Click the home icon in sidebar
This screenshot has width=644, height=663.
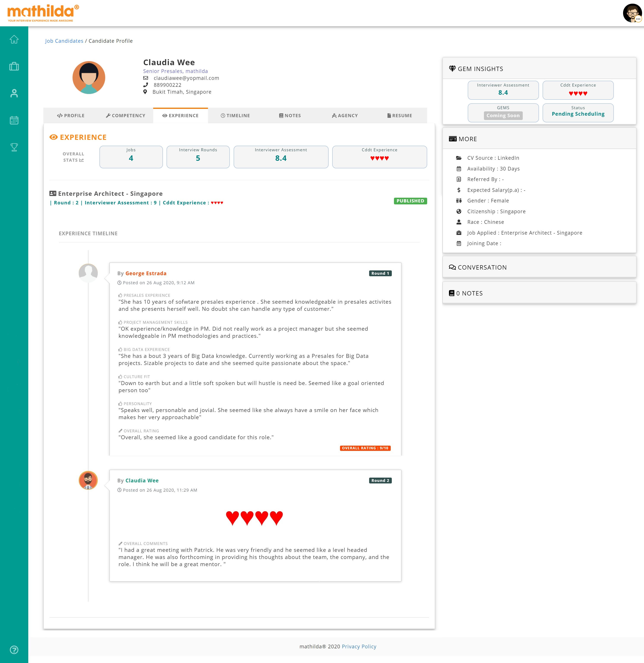14,39
